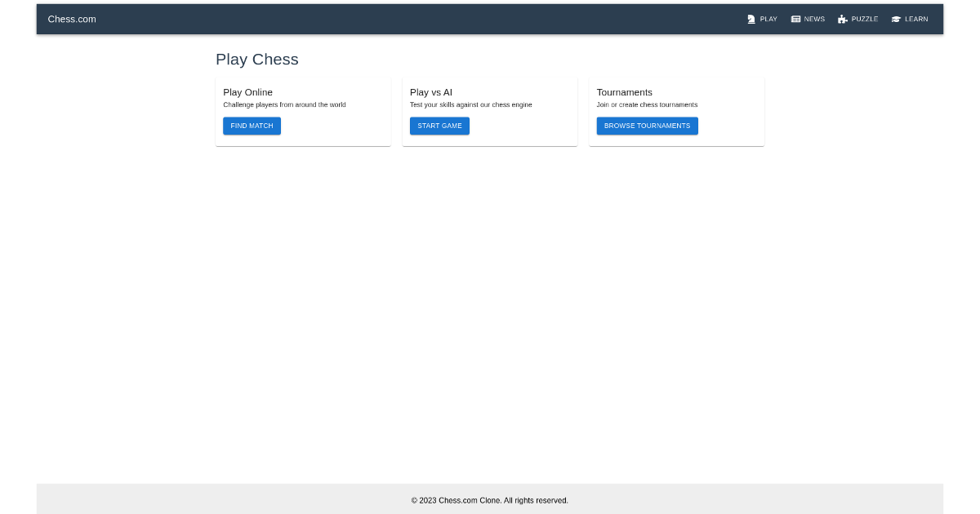Click 'Challenge players from around the world' text

coord(284,104)
